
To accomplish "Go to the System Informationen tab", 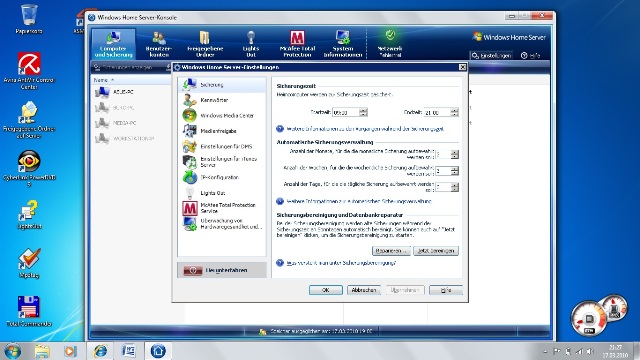I will (343, 44).
